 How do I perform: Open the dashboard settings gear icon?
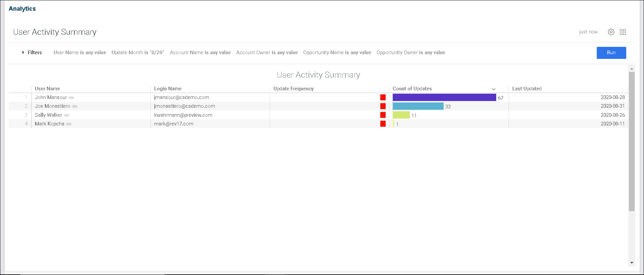click(x=611, y=32)
